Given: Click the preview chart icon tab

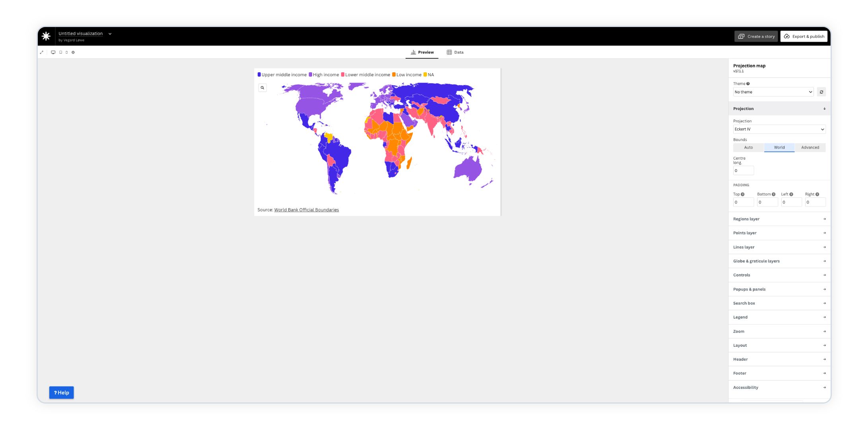Looking at the screenshot, I should coord(412,52).
